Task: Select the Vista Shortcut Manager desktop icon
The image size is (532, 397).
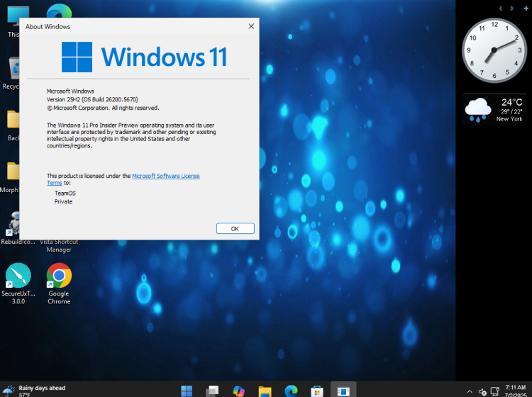Action: pyautogui.click(x=59, y=246)
